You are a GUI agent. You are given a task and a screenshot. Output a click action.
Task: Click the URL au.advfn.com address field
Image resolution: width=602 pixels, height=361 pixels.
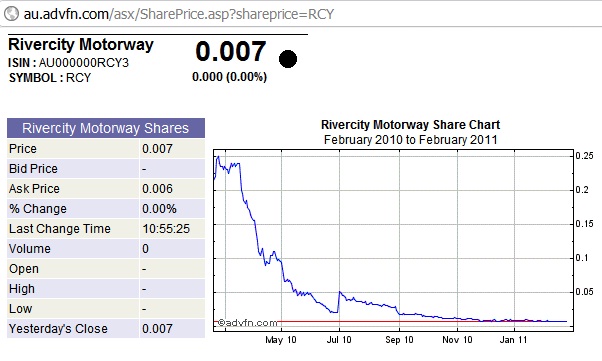[x=179, y=14]
